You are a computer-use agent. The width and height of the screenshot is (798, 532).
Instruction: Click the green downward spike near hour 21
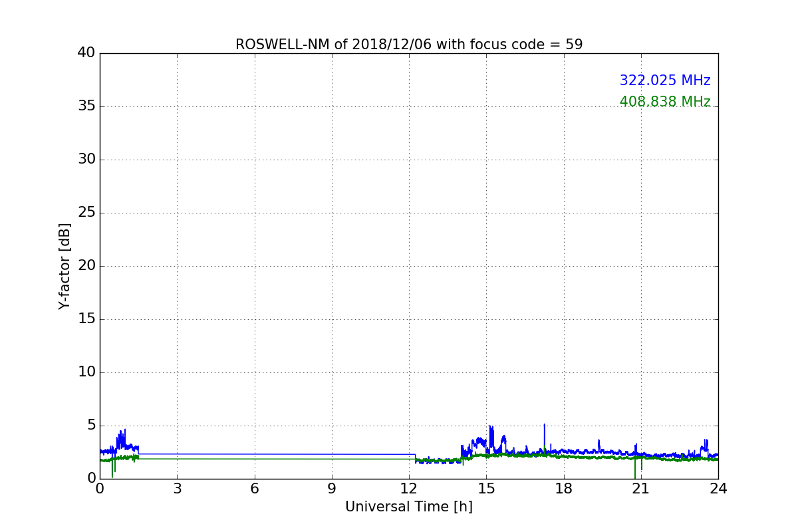634,468
